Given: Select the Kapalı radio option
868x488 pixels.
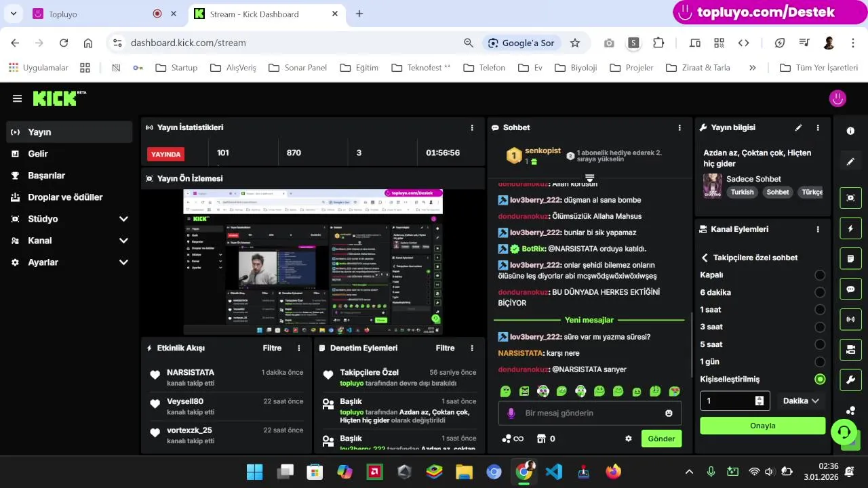Looking at the screenshot, I should click(820, 275).
